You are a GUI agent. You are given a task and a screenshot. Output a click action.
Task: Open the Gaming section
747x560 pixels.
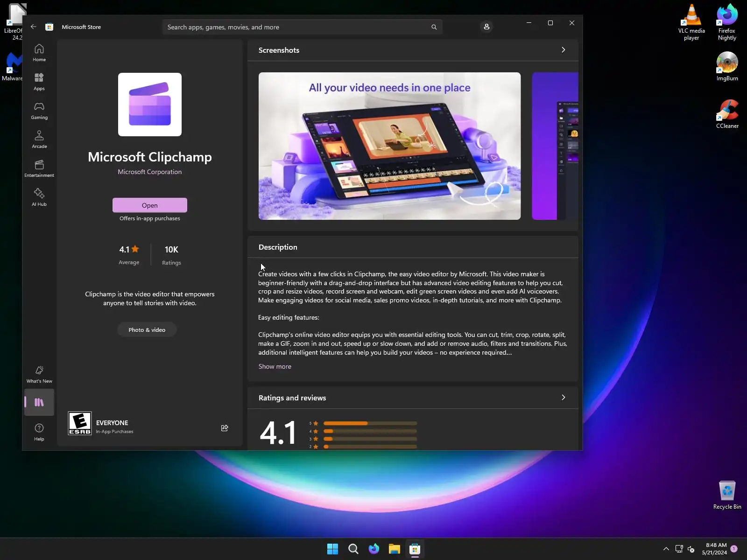pyautogui.click(x=39, y=111)
